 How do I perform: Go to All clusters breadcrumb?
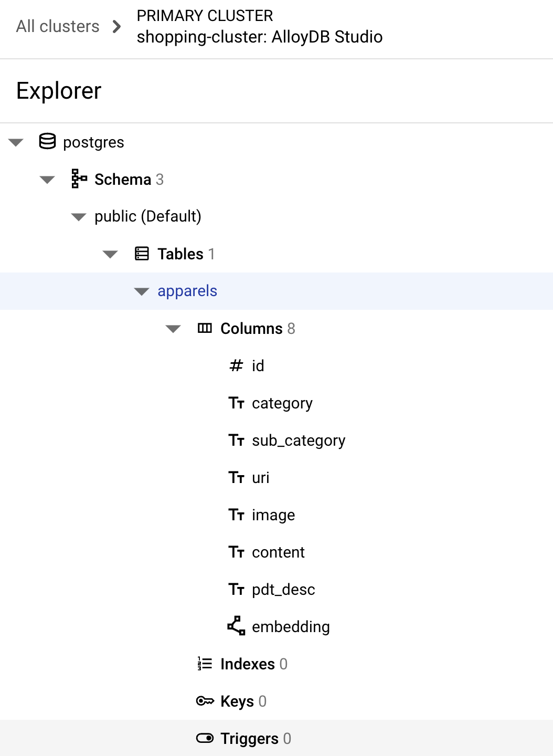point(58,26)
